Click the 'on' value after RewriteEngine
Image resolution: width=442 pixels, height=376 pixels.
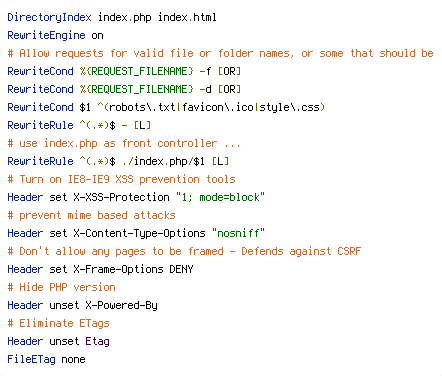97,35
